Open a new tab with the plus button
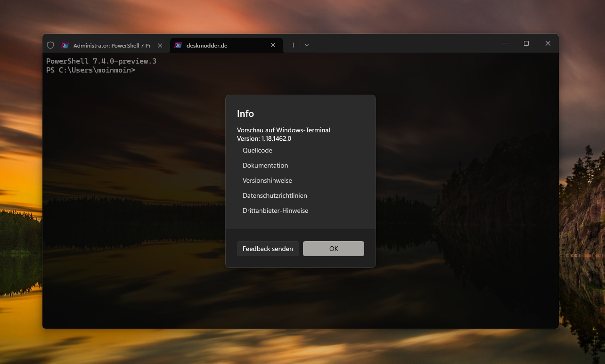 click(293, 45)
